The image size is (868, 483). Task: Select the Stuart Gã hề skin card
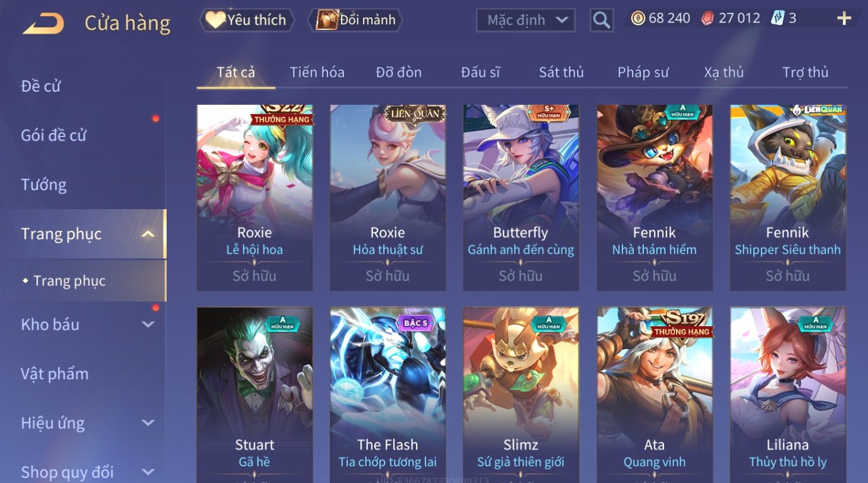pos(255,395)
